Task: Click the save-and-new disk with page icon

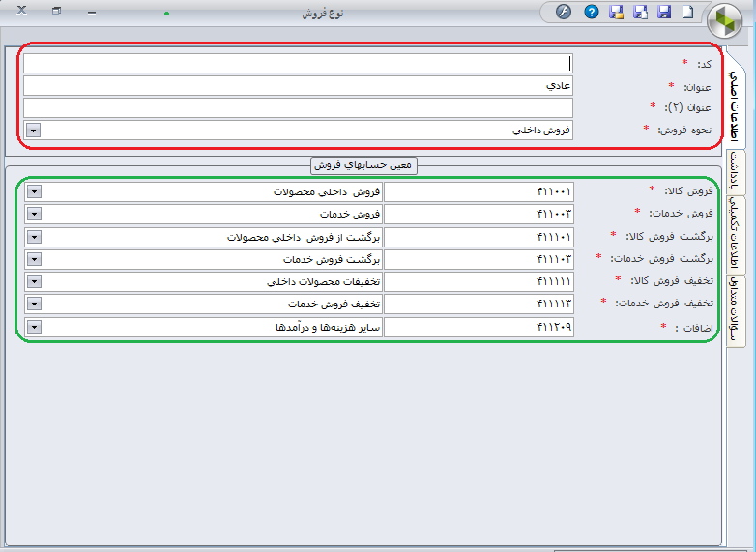Action: coord(640,12)
